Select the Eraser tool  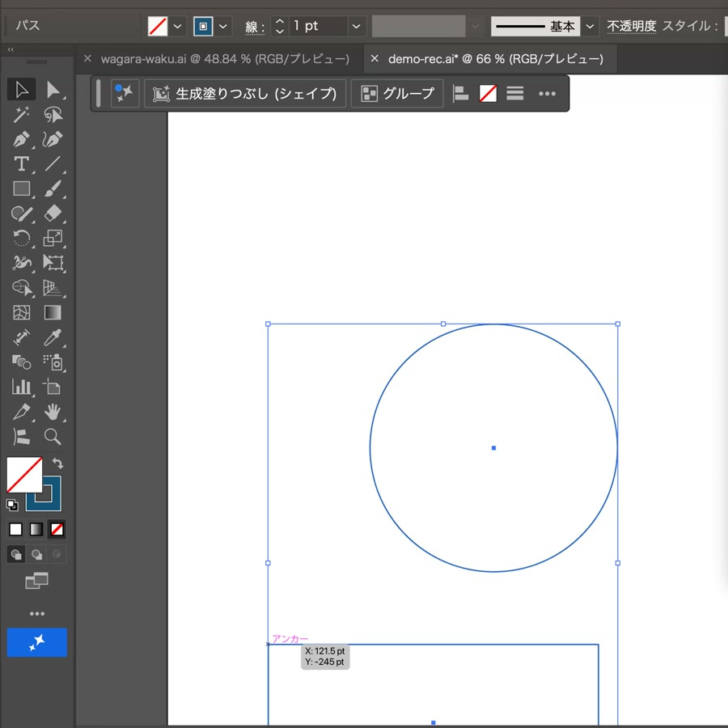pyautogui.click(x=53, y=214)
